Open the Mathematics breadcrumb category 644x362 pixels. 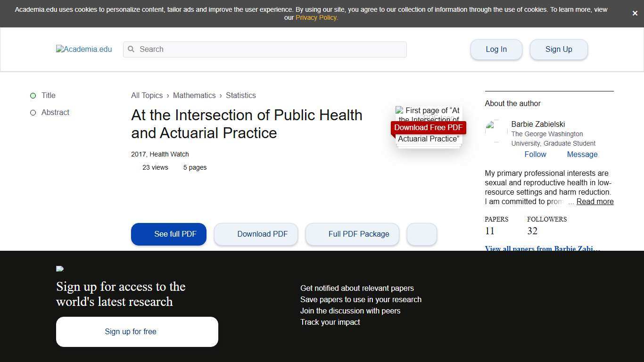tap(194, 95)
